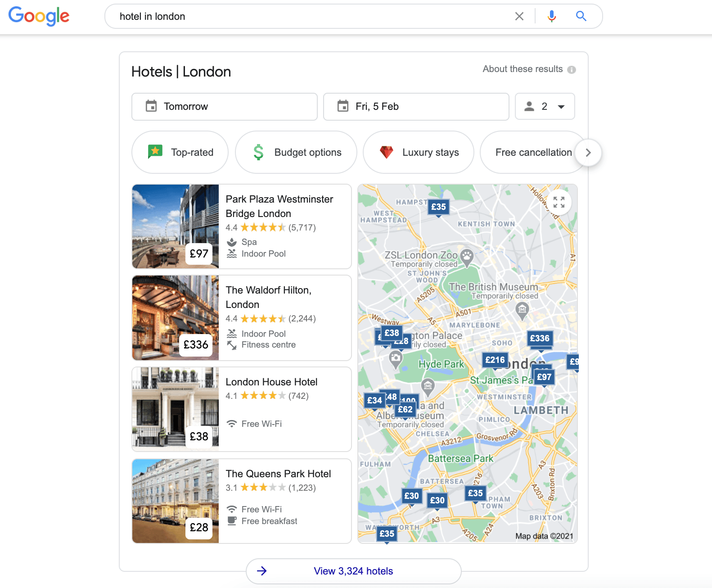712x588 pixels.
Task: Click the blue magnifying glass search icon
Action: click(x=581, y=16)
